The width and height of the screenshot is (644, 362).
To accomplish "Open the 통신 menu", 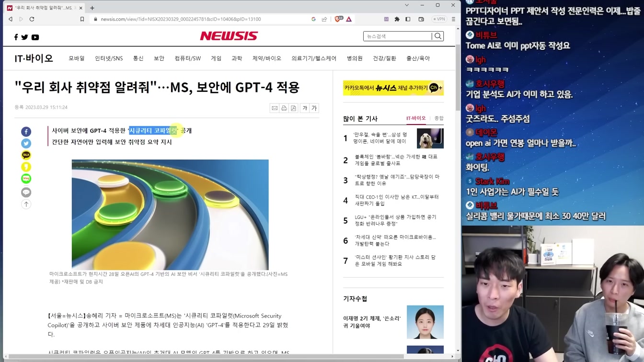I will tap(138, 58).
